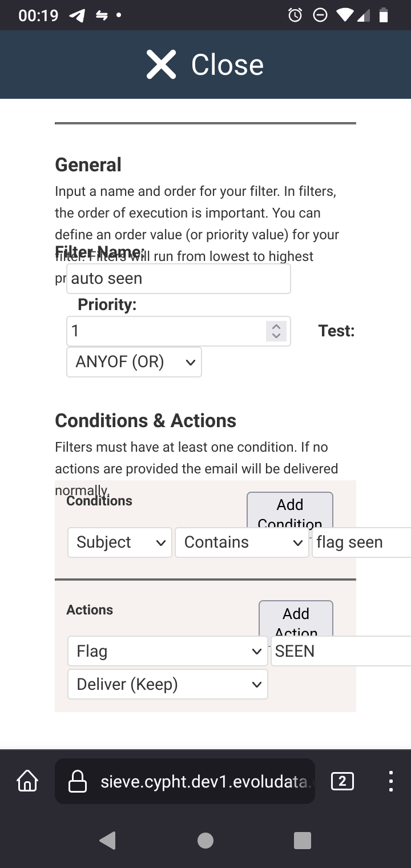Image resolution: width=411 pixels, height=868 pixels.
Task: Tap the padlock site security icon
Action: click(x=77, y=781)
